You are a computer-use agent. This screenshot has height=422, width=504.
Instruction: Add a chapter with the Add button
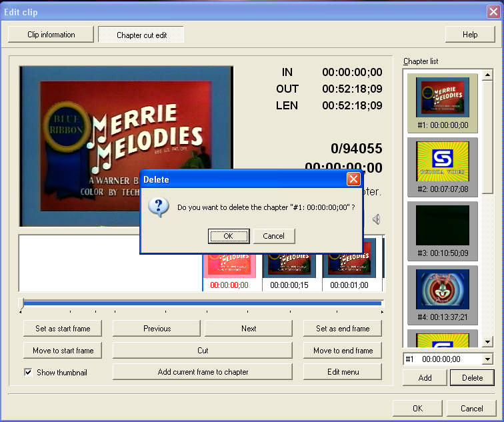coord(425,377)
